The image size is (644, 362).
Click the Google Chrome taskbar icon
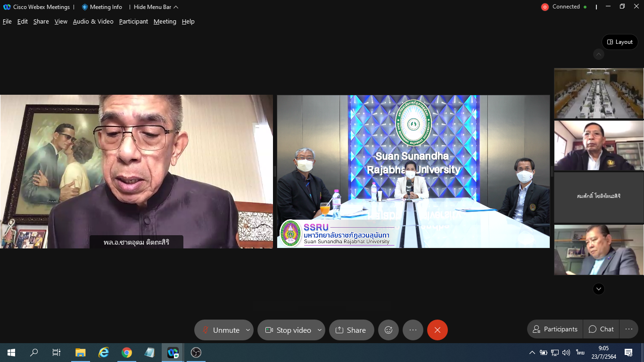point(126,353)
